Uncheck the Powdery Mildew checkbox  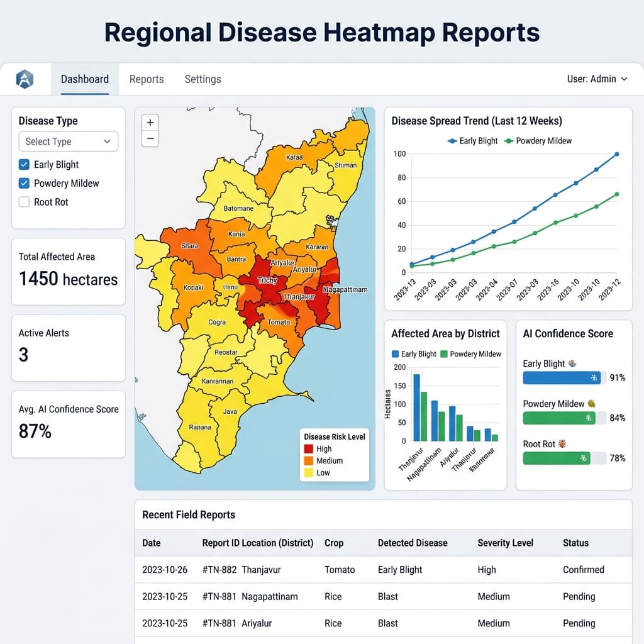pyautogui.click(x=25, y=183)
